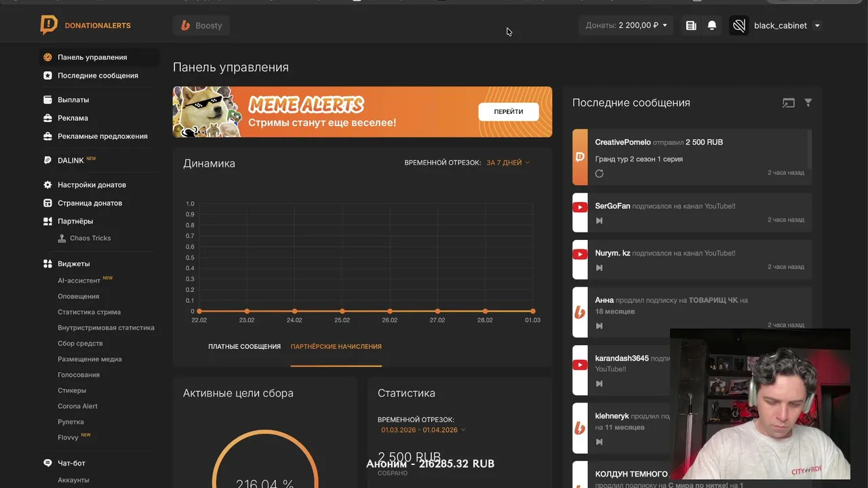This screenshot has height=488, width=868.
Task: Open Внутристримовая статистика widget link
Action: pyautogui.click(x=106, y=327)
